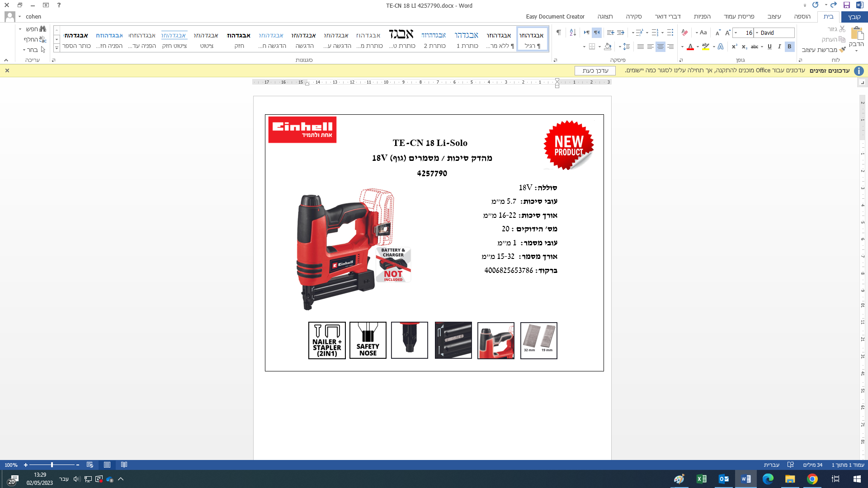Toggle Italic formatting

[779, 47]
